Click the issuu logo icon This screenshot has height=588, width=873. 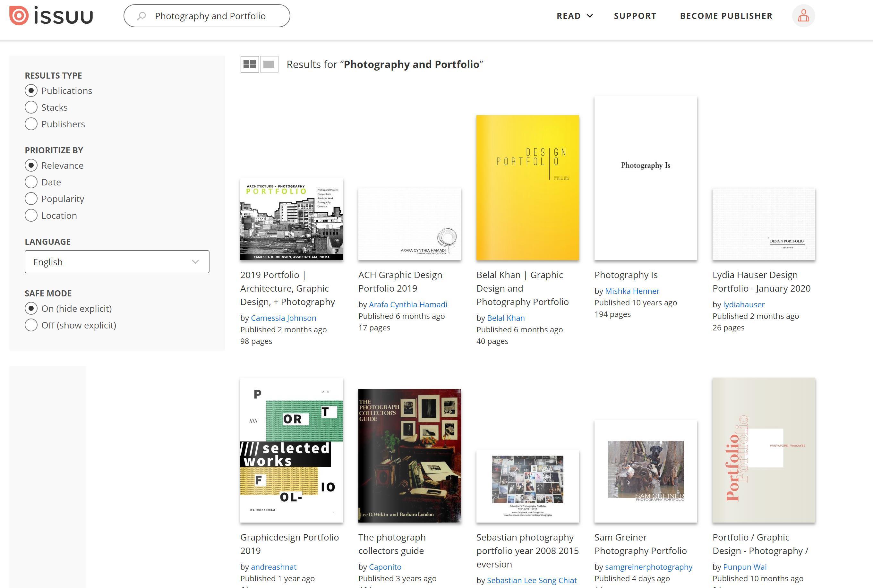coord(19,16)
